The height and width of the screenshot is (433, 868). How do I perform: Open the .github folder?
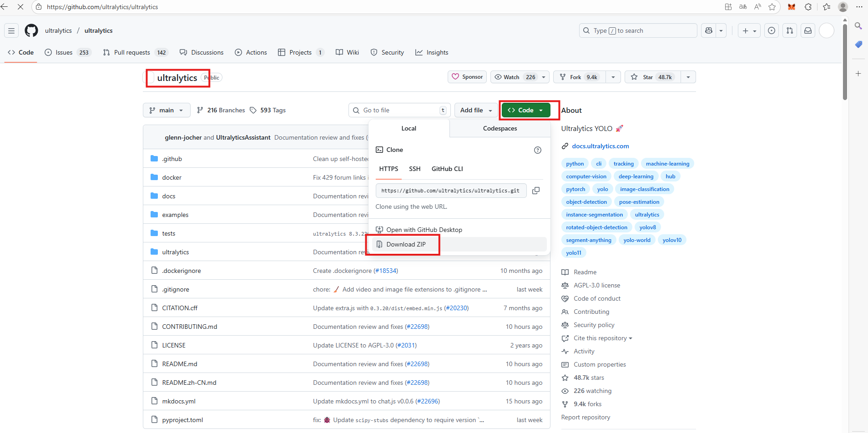coord(172,159)
